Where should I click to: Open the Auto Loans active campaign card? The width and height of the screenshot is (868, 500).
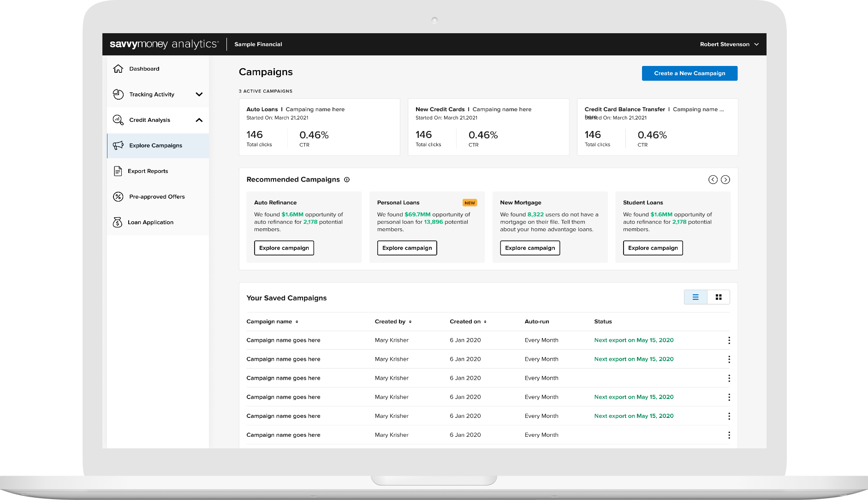point(319,127)
